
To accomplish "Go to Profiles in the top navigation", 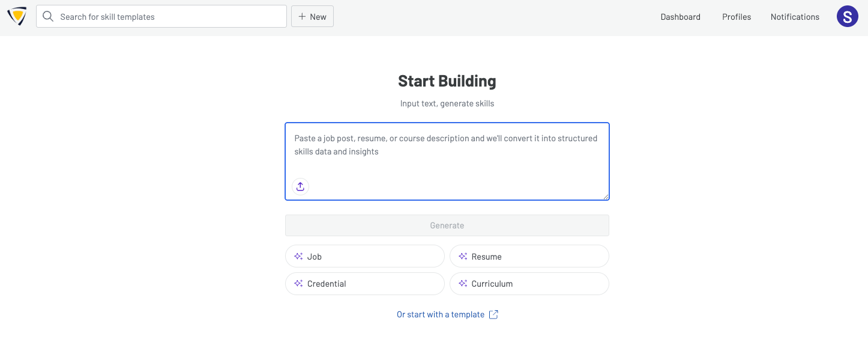I will (x=737, y=17).
